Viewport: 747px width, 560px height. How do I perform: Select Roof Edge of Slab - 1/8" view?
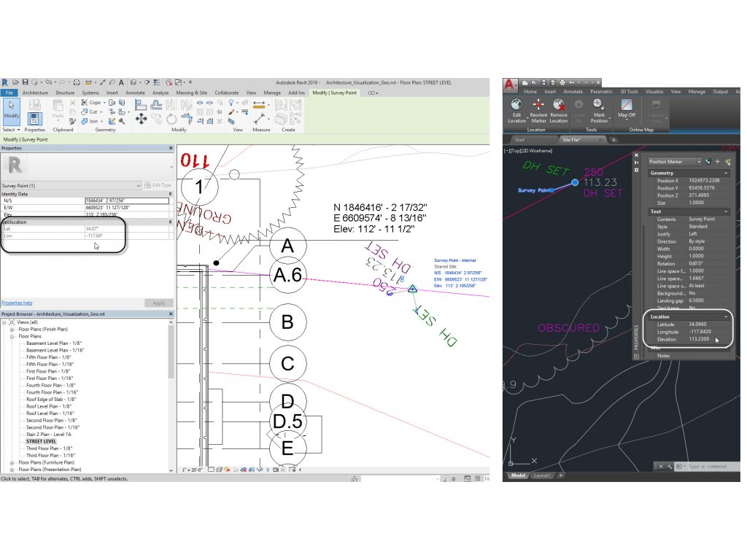51,400
